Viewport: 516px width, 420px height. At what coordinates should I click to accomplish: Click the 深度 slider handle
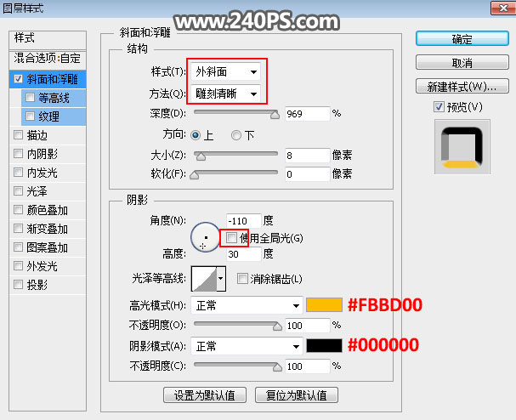pyautogui.click(x=275, y=114)
